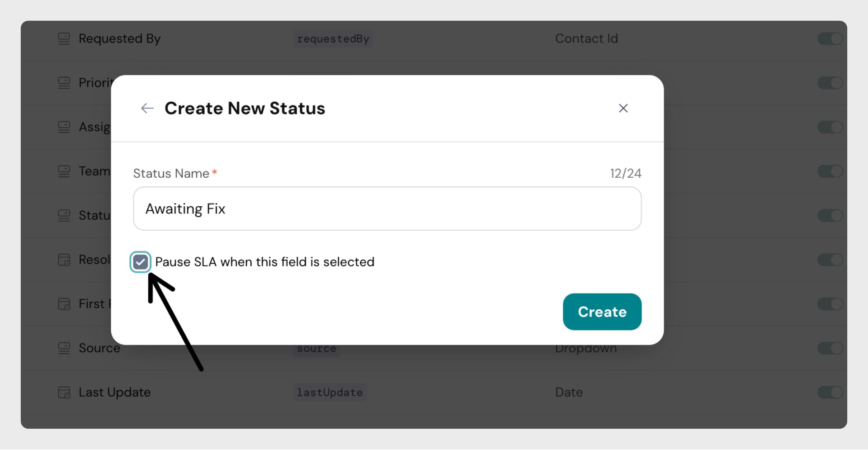Toggle the Source field switch

pyautogui.click(x=830, y=348)
